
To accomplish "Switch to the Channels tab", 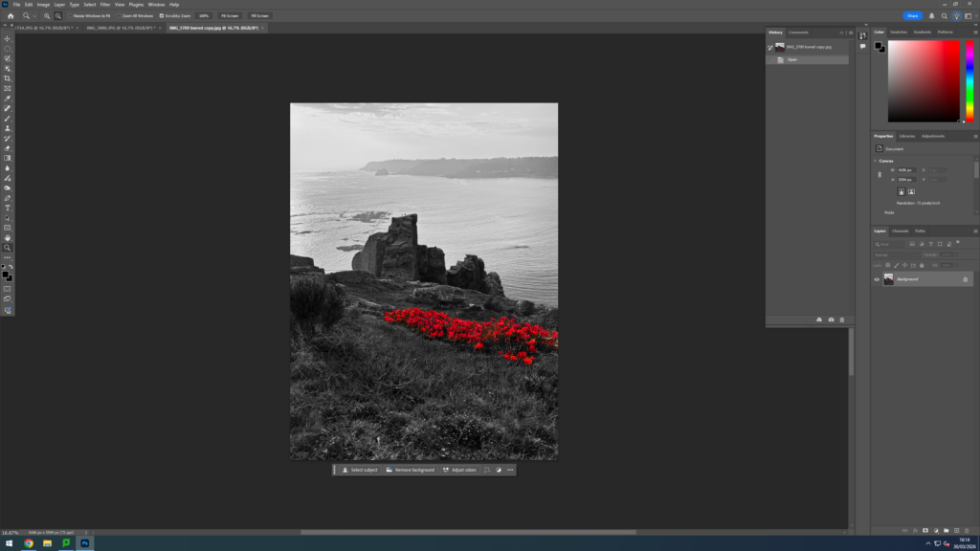I will pos(901,231).
